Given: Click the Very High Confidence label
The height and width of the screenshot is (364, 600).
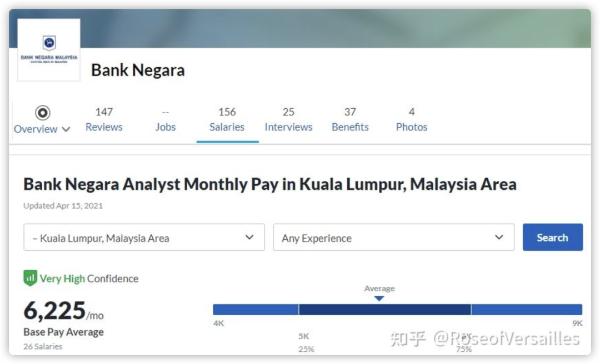Looking at the screenshot, I should [x=89, y=279].
